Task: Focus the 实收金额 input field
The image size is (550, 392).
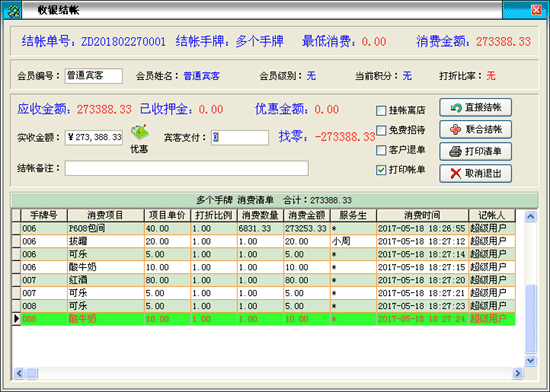Action: 94,137
